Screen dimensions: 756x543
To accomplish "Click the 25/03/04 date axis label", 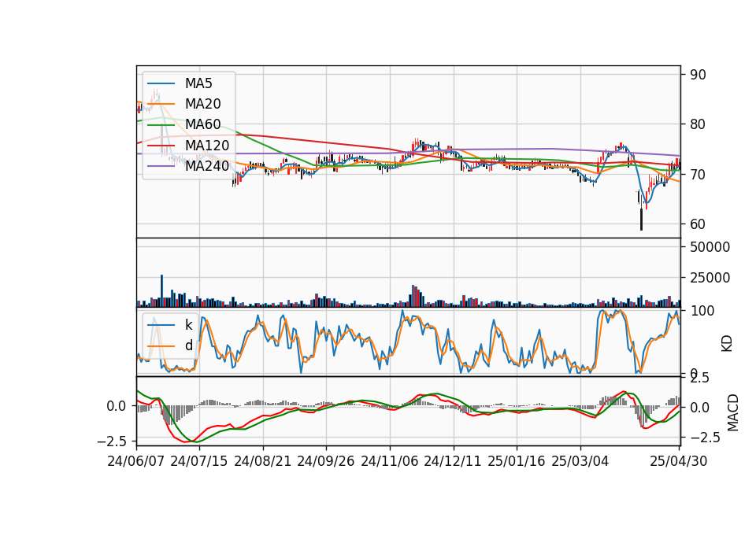I will [580, 461].
